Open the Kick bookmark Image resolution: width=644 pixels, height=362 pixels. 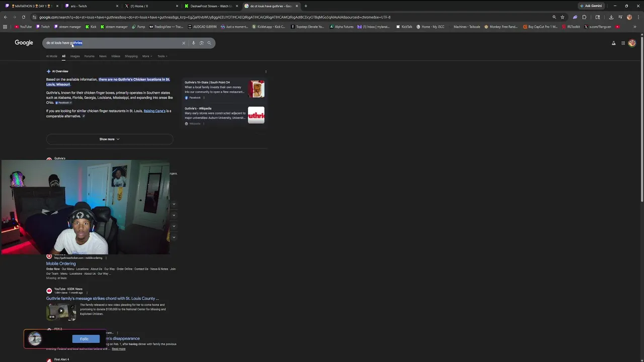tap(91, 27)
